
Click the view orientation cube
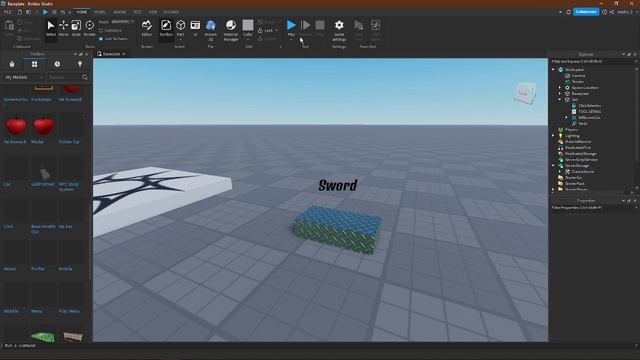click(x=524, y=93)
